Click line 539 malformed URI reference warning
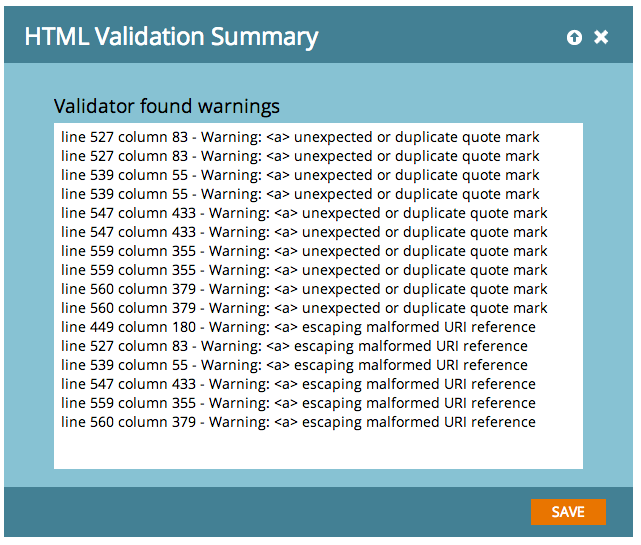Screen dimensions: 641x545 click(x=294, y=365)
